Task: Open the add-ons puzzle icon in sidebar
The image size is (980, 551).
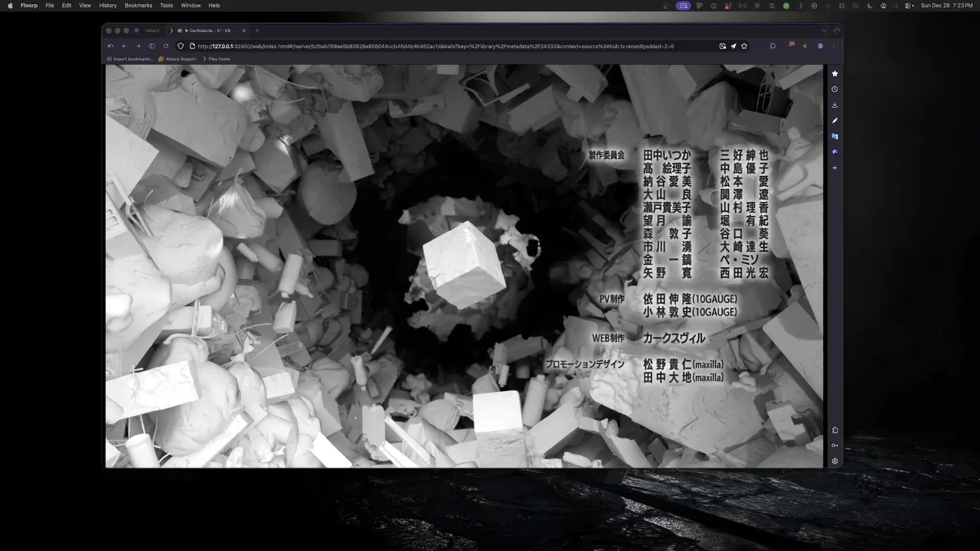Action: point(835,430)
